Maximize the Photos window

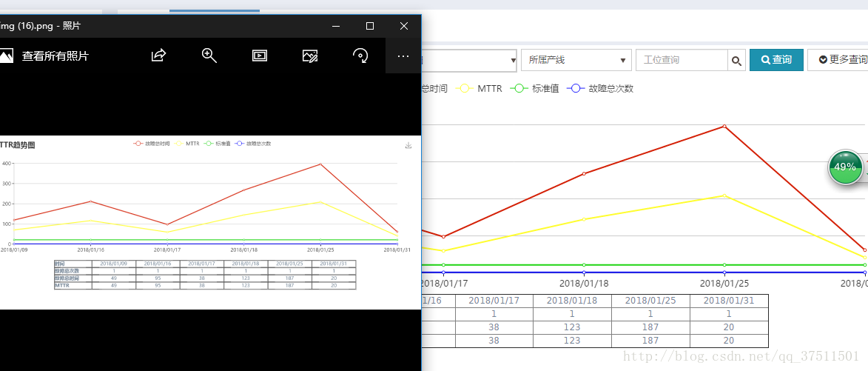pos(370,26)
